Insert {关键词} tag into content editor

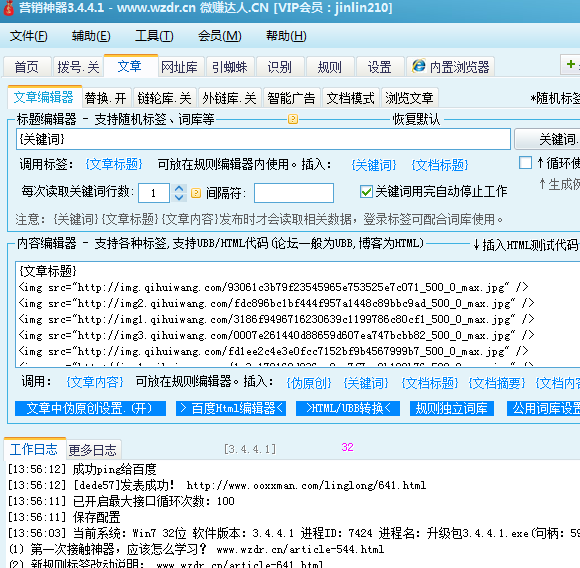point(366,383)
